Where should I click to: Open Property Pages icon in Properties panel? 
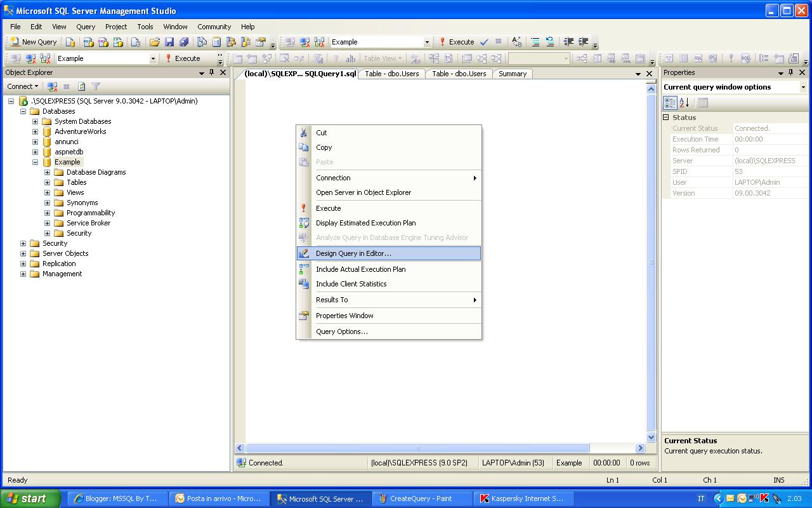[x=703, y=103]
